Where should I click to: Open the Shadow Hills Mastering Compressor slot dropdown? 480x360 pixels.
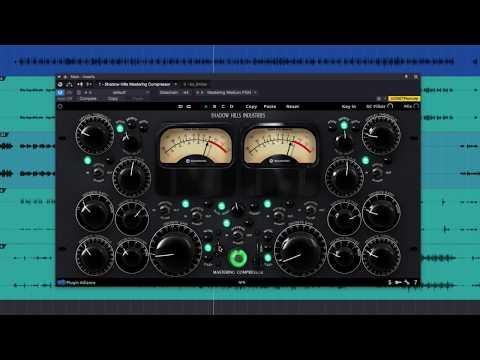(x=138, y=84)
